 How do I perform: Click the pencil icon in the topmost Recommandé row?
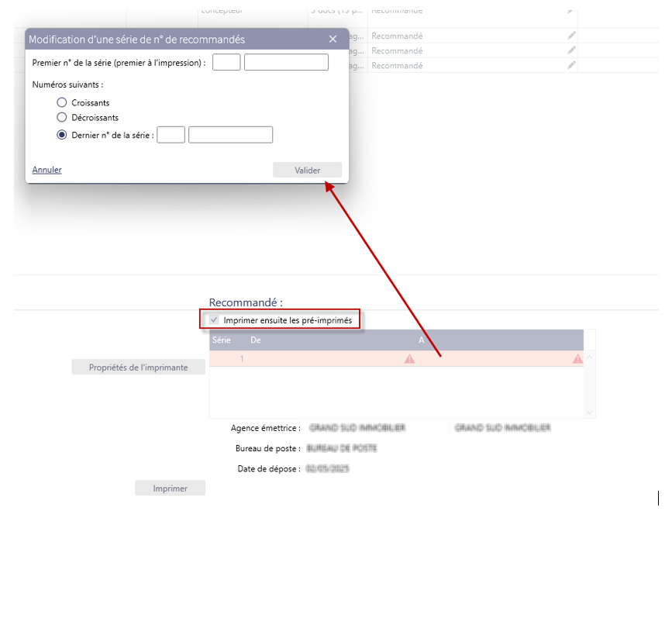tap(571, 11)
